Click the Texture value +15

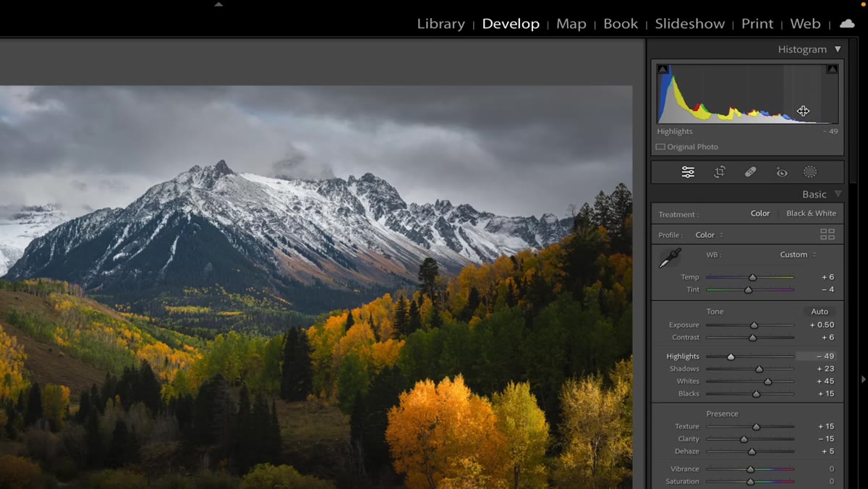point(825,426)
